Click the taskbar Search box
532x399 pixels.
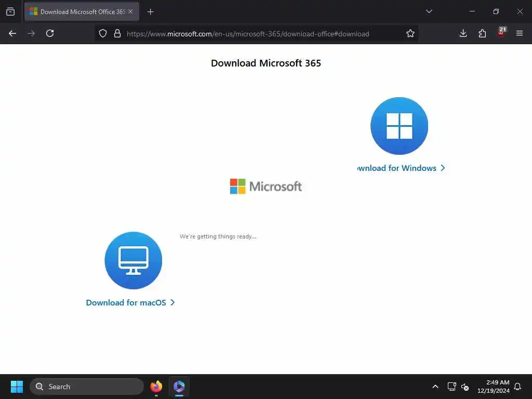[x=87, y=387]
